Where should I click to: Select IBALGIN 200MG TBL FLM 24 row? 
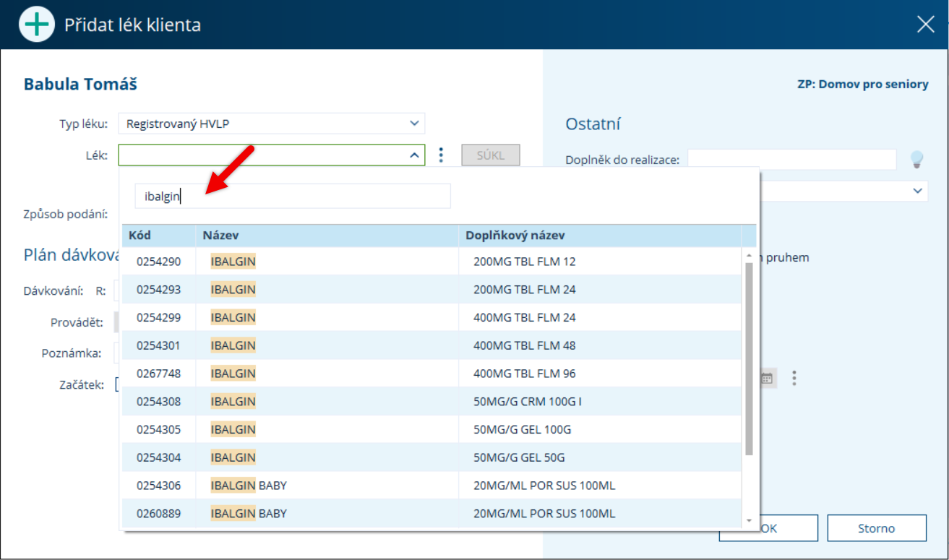click(431, 290)
